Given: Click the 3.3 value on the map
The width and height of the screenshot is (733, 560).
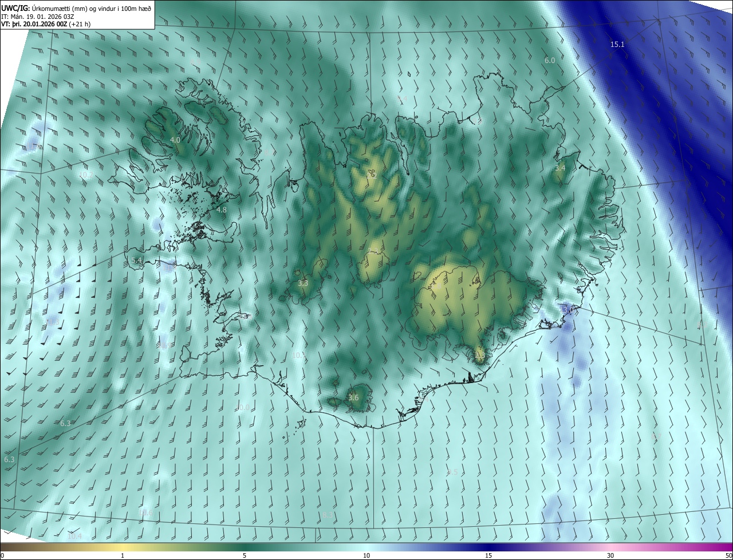Looking at the screenshot, I should point(303,283).
